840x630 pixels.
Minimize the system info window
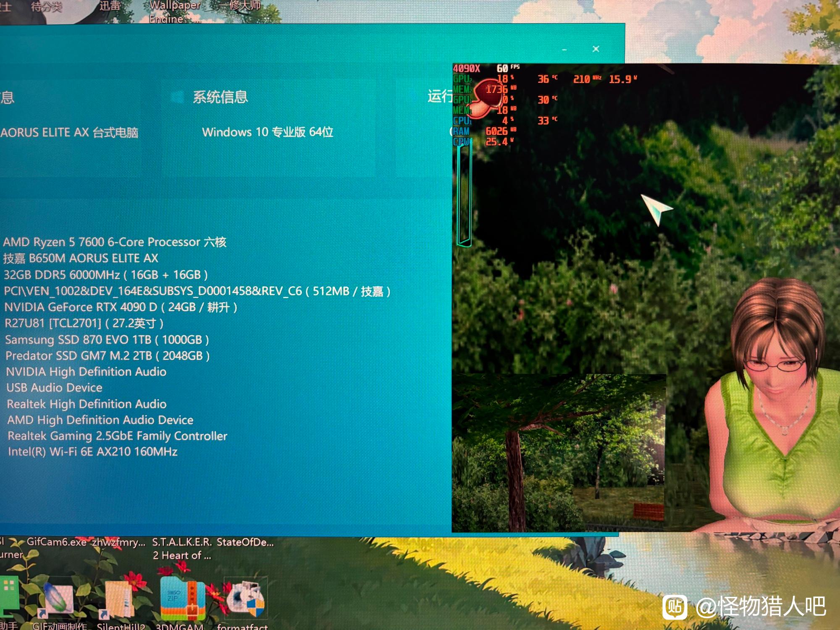564,50
